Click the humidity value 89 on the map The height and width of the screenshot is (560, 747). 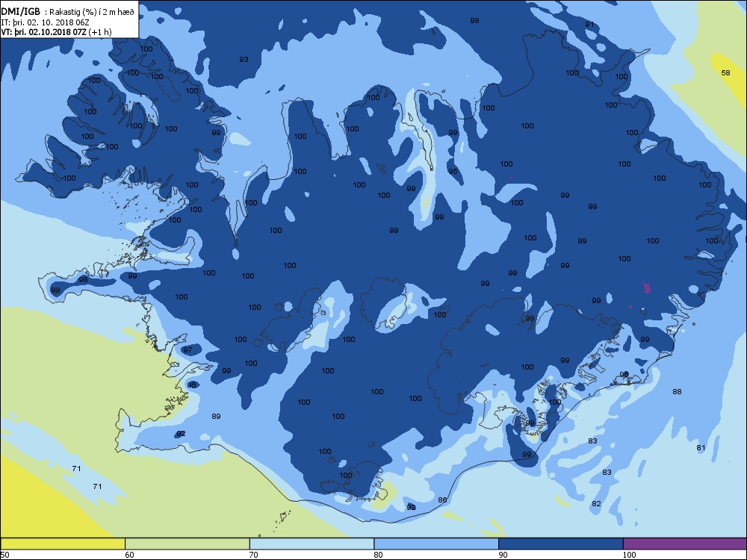click(217, 417)
